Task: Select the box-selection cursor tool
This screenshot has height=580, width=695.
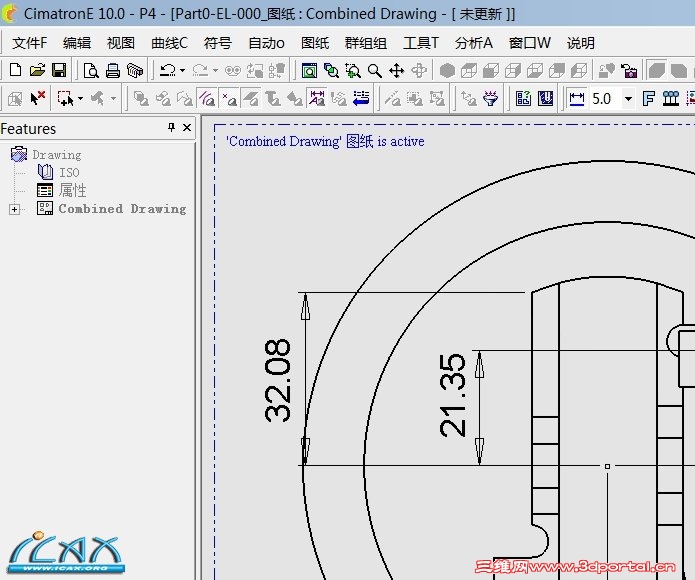Action: point(65,98)
